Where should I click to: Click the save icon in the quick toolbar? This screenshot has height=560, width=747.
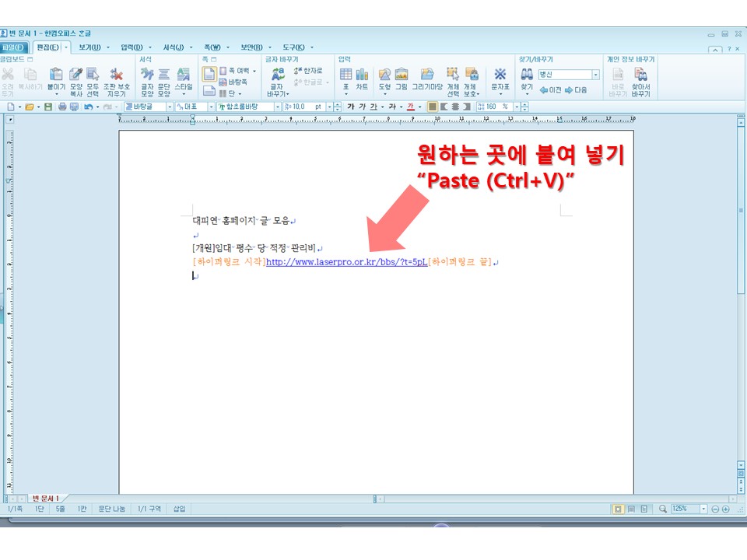click(48, 107)
